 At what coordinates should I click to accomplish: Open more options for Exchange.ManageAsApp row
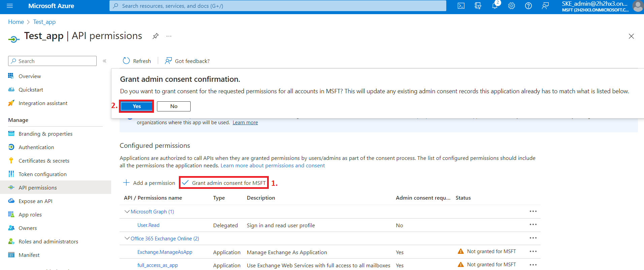point(533,251)
